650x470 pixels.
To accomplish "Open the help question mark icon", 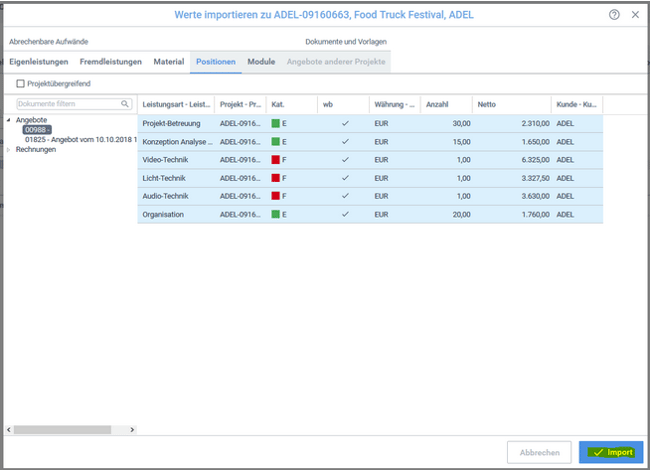I will pos(614,15).
